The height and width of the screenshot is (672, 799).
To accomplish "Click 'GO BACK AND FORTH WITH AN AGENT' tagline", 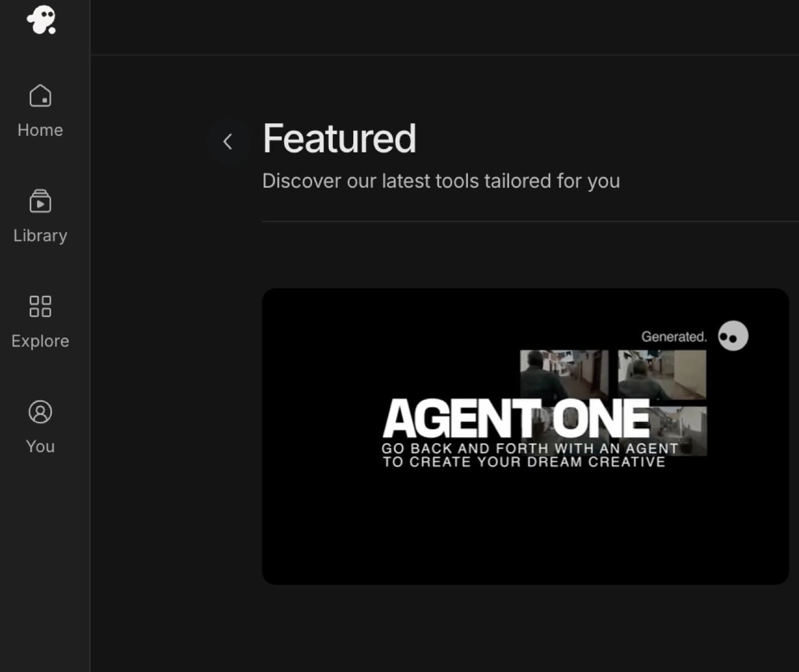I will coord(530,448).
